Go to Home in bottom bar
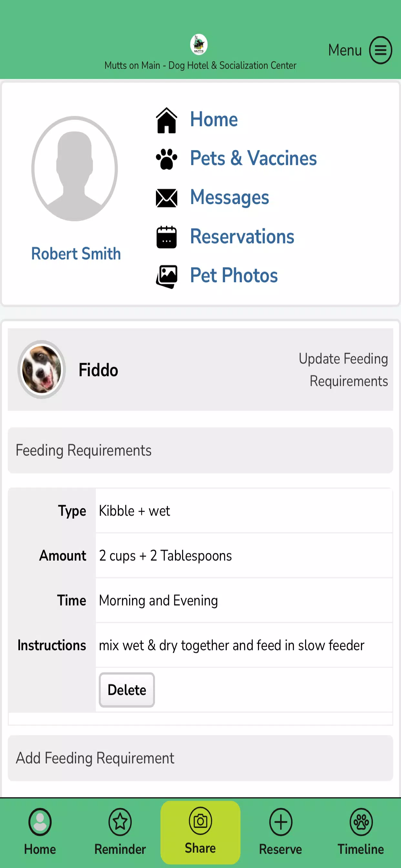Viewport: 401px width, 868px height. [x=40, y=832]
